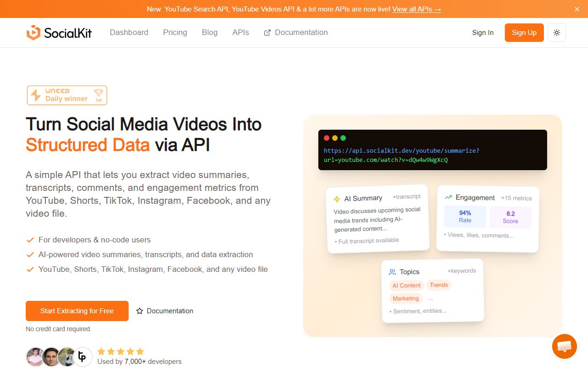Click the trend-line icon on Engagement card
588x368 pixels.
(x=448, y=197)
